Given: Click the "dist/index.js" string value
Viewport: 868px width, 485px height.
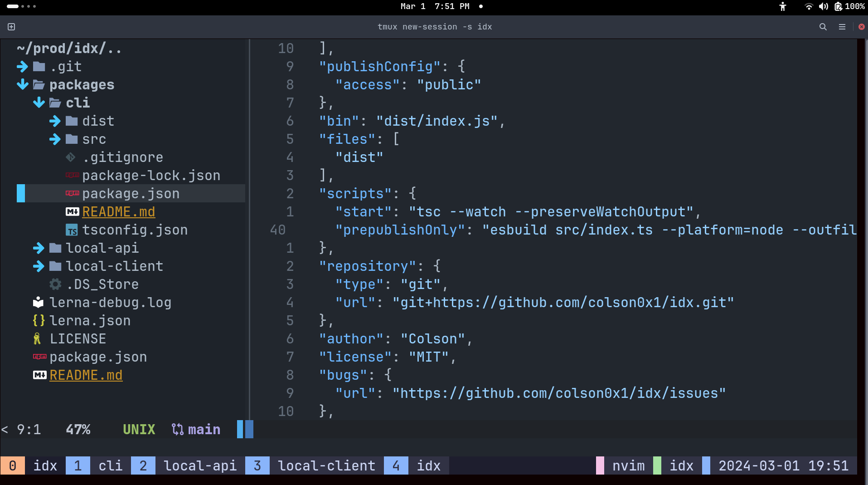Looking at the screenshot, I should pos(437,121).
